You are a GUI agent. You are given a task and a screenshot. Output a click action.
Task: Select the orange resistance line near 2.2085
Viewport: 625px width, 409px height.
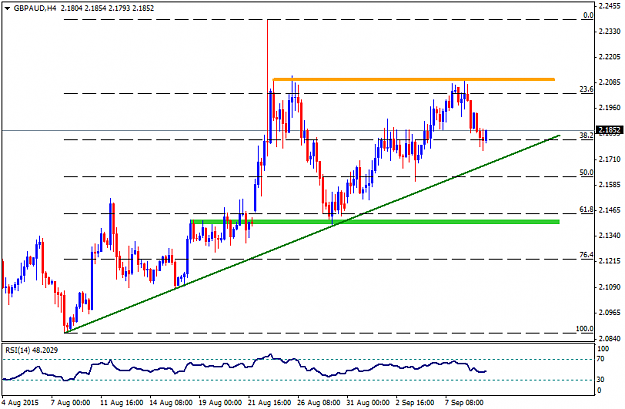click(x=413, y=79)
